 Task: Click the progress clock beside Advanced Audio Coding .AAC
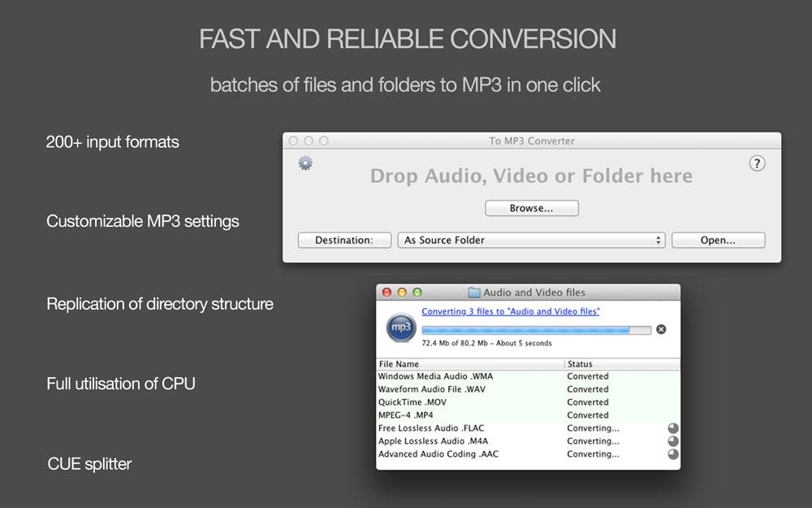(673, 454)
